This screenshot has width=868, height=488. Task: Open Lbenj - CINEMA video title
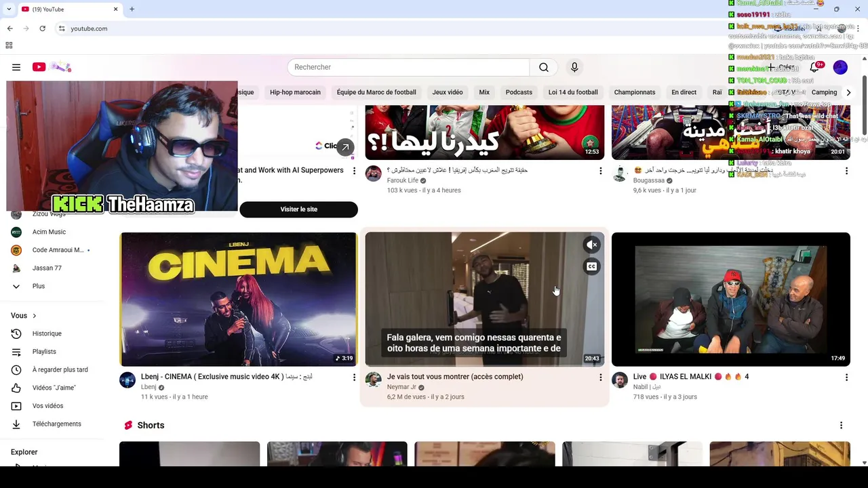pos(226,377)
